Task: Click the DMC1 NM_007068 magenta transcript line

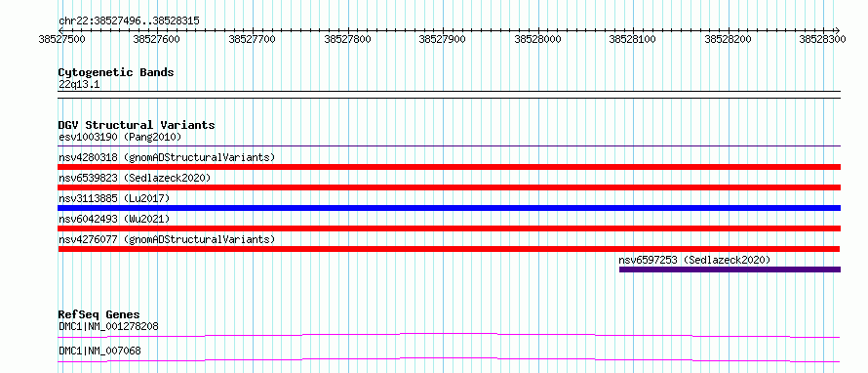Action: tap(449, 359)
